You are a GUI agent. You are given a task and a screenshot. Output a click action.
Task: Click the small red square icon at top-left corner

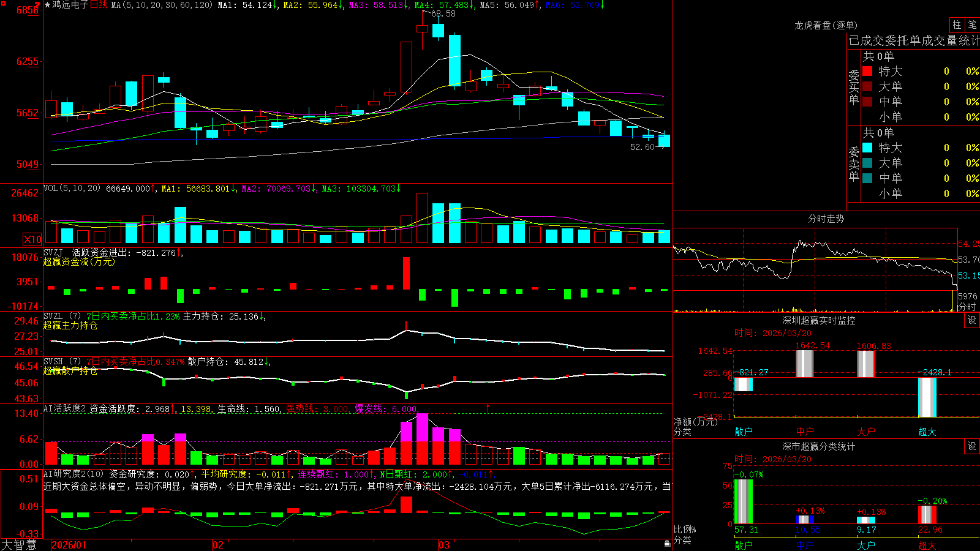2,2
